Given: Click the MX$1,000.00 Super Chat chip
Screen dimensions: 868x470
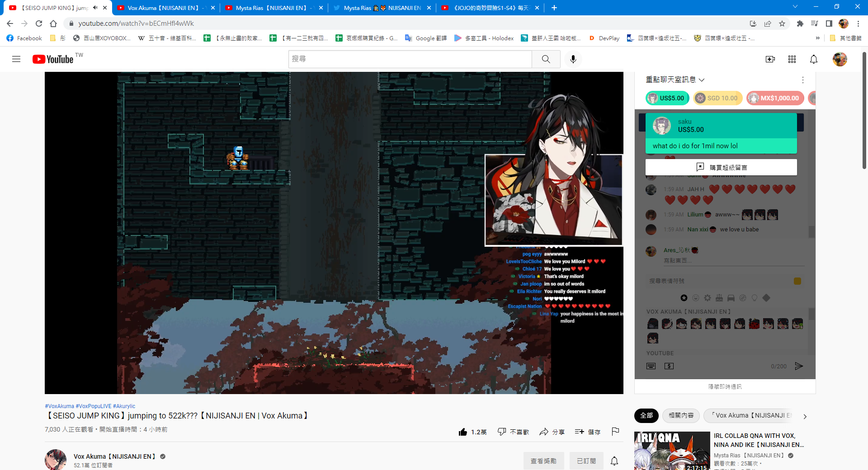Looking at the screenshot, I should [x=775, y=98].
